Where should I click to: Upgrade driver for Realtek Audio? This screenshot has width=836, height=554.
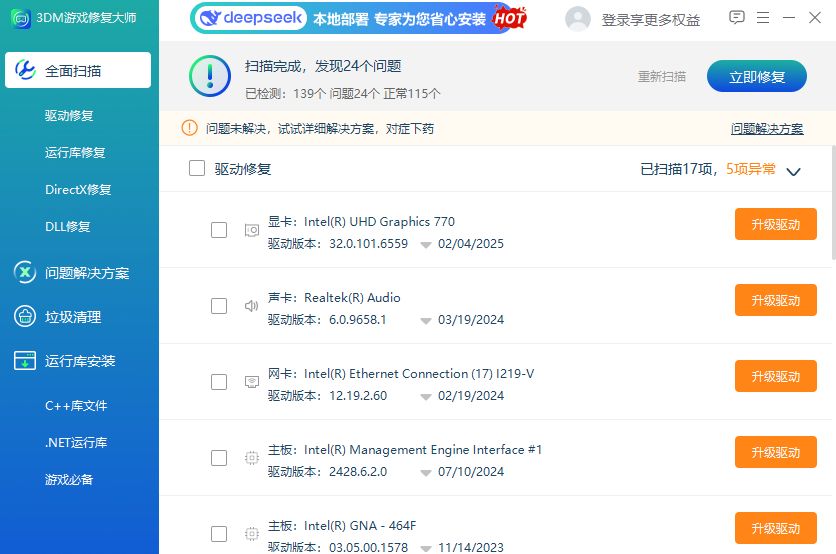click(775, 300)
